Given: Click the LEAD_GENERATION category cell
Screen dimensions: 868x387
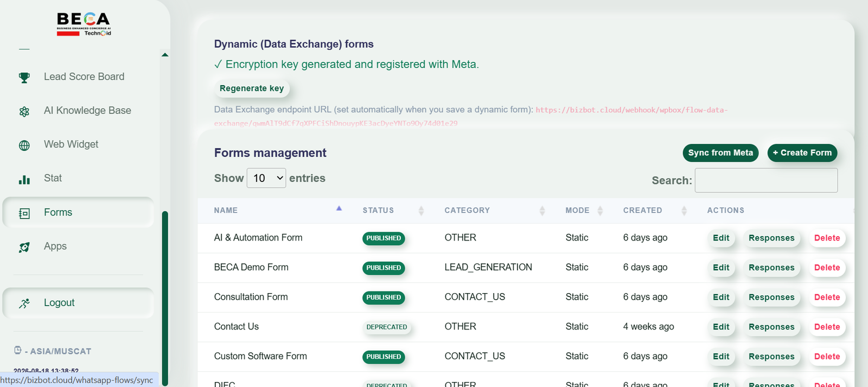Looking at the screenshot, I should click(488, 267).
